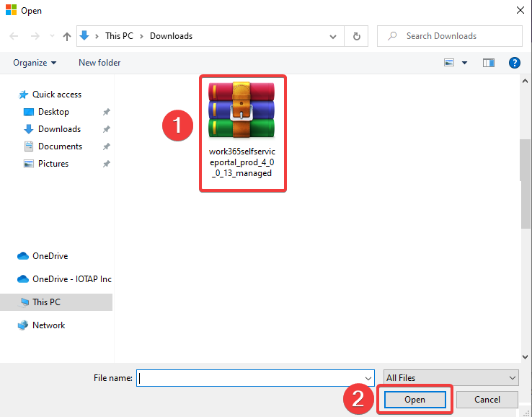Open the recent locations chevron

(52, 35)
